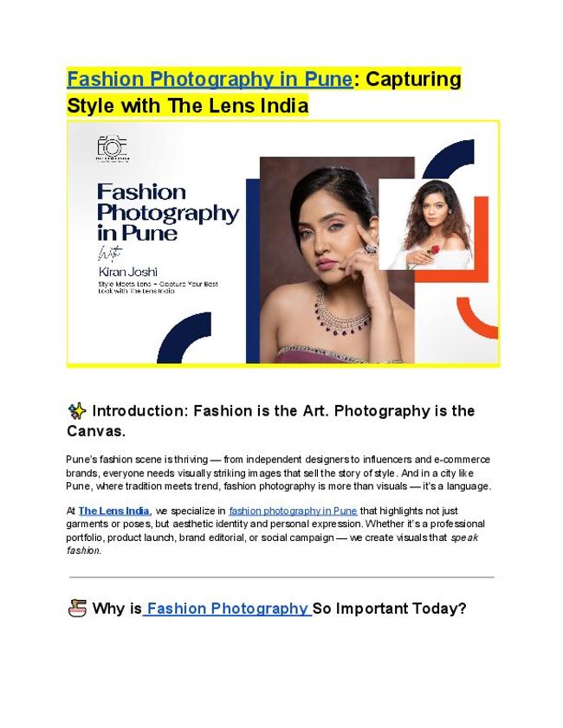Open 'The Lens India' bold hyperlink

[x=113, y=511]
